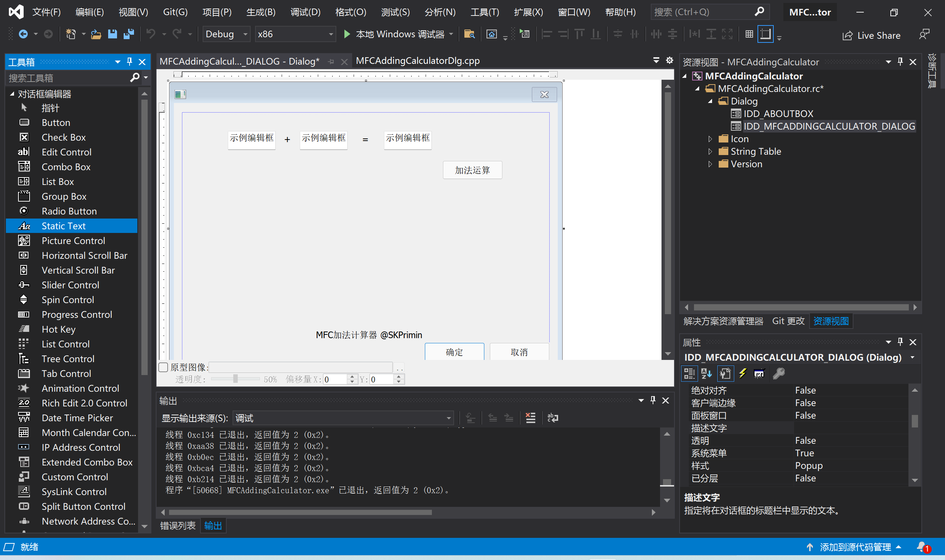Screen dimensions: 945x560
Task: Click the Undo toolbar icon
Action: tap(151, 34)
